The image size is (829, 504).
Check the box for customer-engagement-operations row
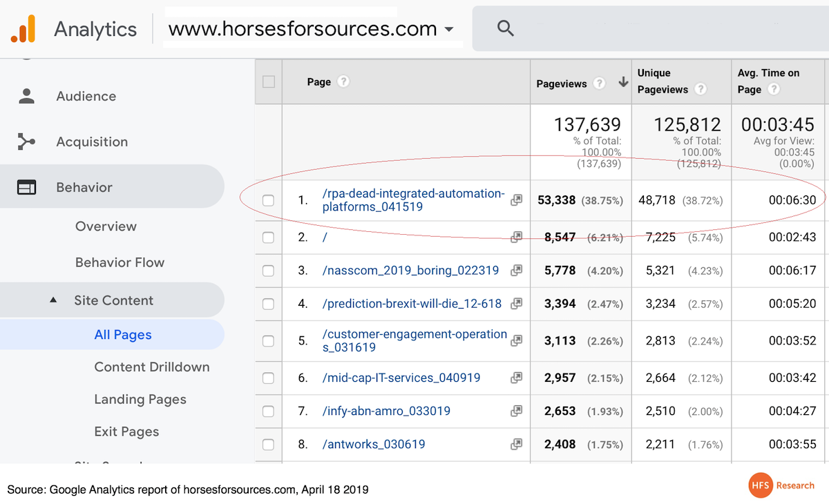pyautogui.click(x=269, y=340)
